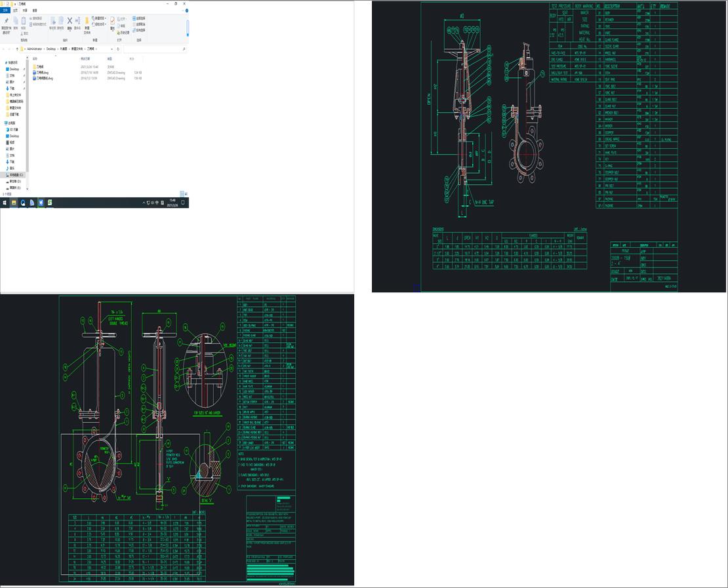This screenshot has width=728, height=588.
Task: Click the Delete (red X) ribbon icon
Action: coord(69,21)
